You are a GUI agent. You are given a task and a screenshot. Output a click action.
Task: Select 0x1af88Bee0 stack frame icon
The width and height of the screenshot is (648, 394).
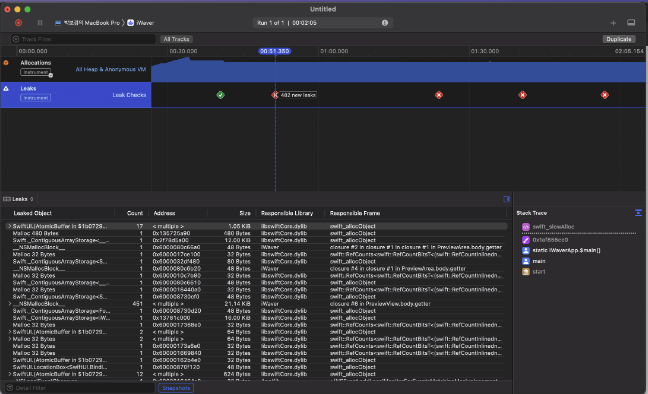[x=526, y=240]
